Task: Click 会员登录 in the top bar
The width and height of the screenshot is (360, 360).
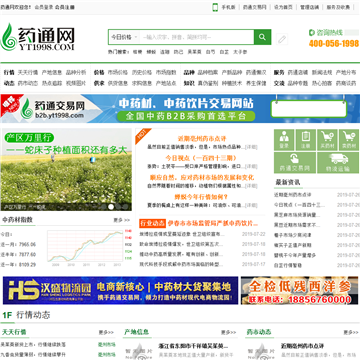Action: 44,7
